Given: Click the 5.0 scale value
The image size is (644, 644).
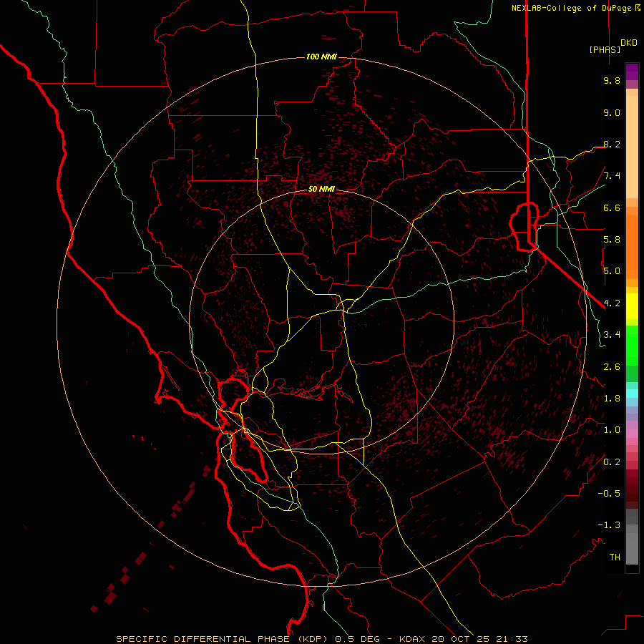Looking at the screenshot, I should click(x=612, y=271).
